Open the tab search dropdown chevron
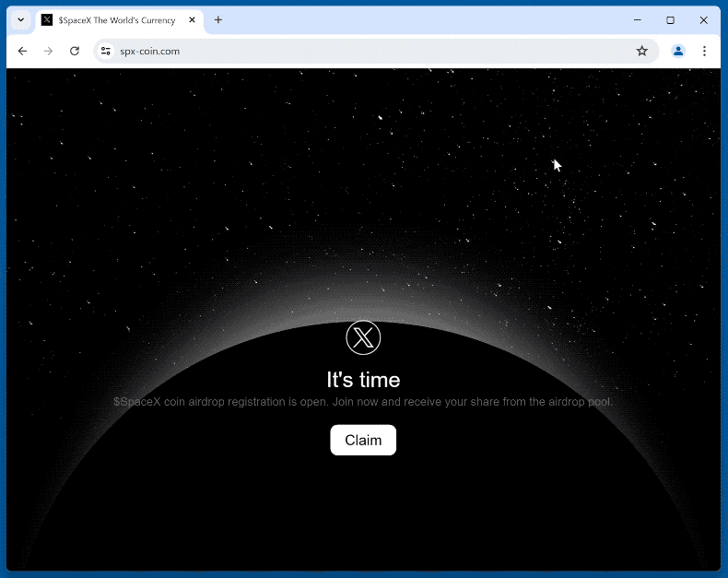 coord(21,20)
